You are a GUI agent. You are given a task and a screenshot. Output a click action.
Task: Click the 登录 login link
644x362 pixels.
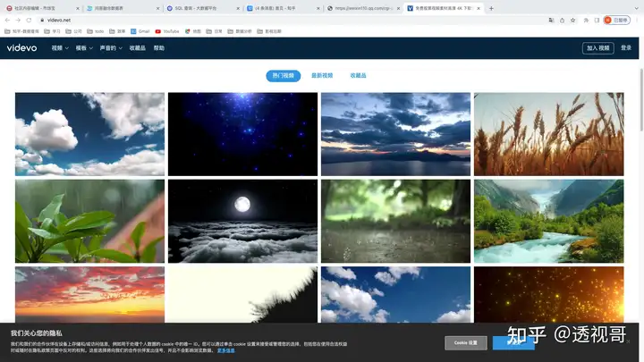[x=626, y=48]
